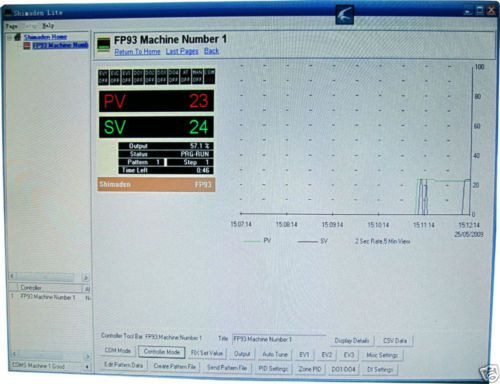Follow the Last Pages link

pos(182,51)
